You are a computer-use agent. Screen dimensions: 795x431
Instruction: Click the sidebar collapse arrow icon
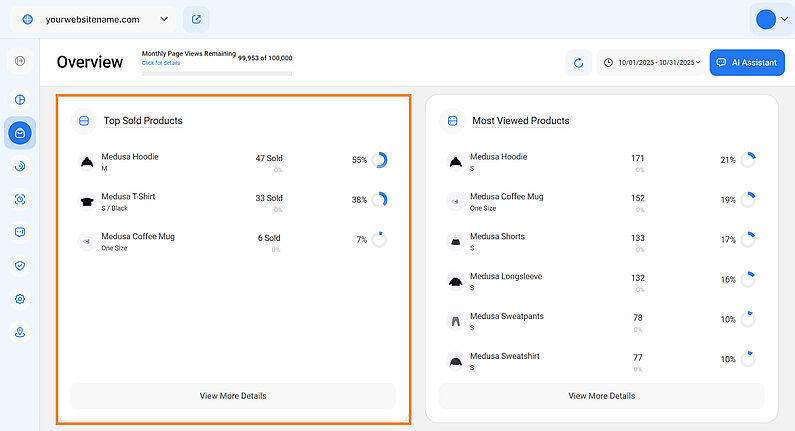pyautogui.click(x=20, y=62)
